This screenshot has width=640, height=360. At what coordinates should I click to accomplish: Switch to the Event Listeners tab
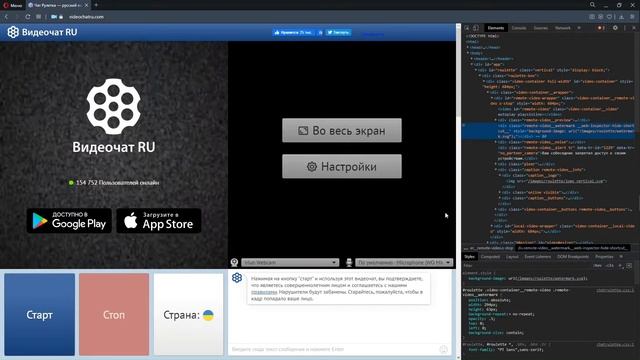click(538, 257)
